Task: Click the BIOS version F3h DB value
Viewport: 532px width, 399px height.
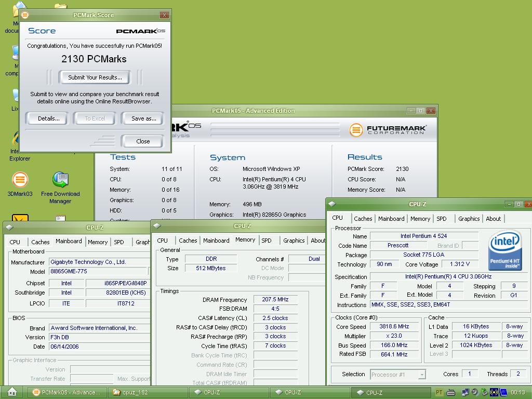Action: (99, 337)
